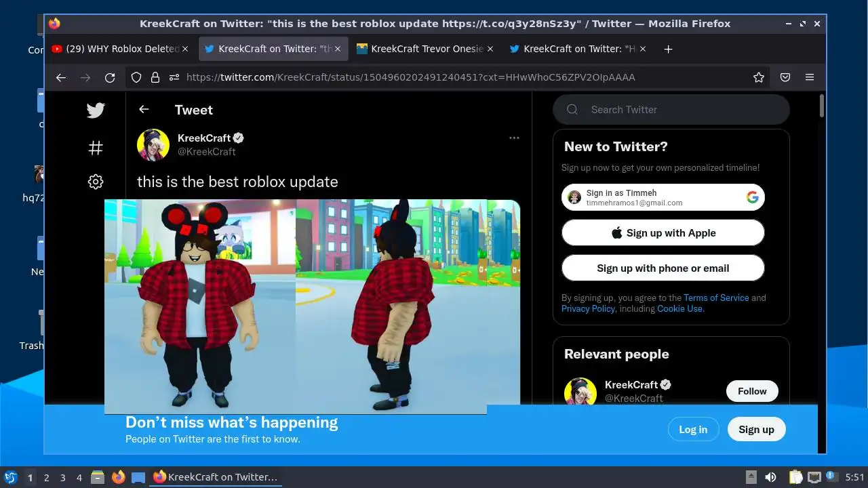Click the network tray icon
This screenshot has height=488, width=868.
tap(814, 477)
